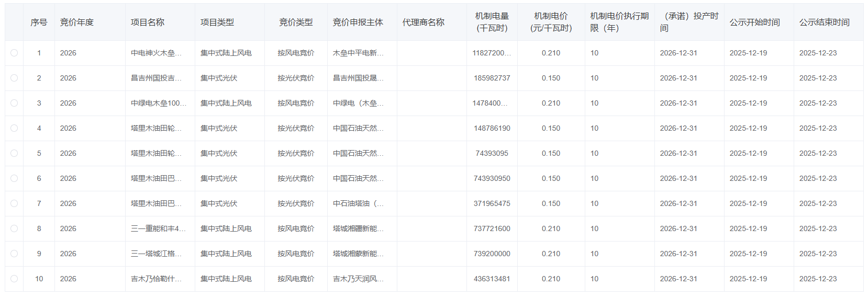Viewport: 868px width, 298px height.
Task: Open the 中电神火木垒 project name cell
Action: [157, 53]
